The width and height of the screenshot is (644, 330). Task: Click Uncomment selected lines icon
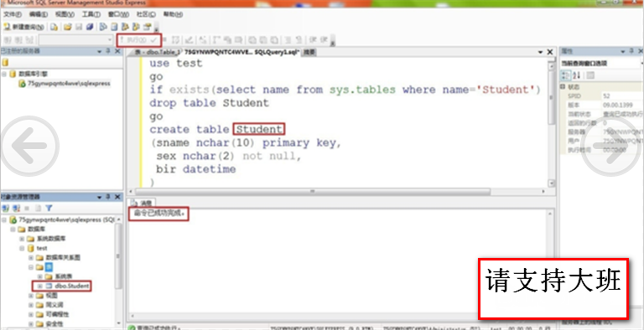(x=299, y=40)
